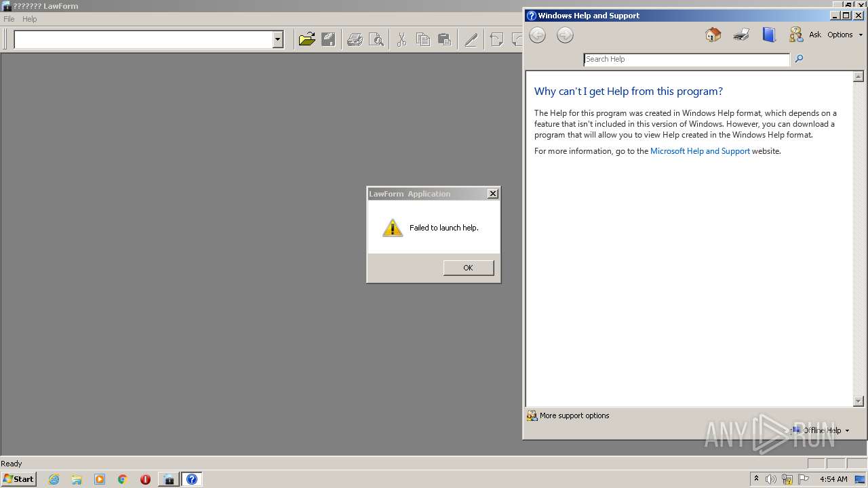Click the pen edit toolbar icon

click(471, 39)
